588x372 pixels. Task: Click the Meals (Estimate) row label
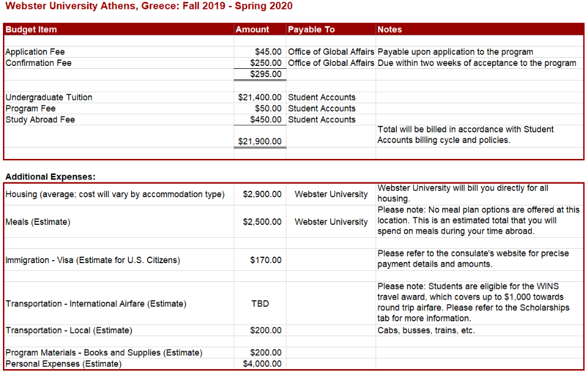tap(38, 222)
